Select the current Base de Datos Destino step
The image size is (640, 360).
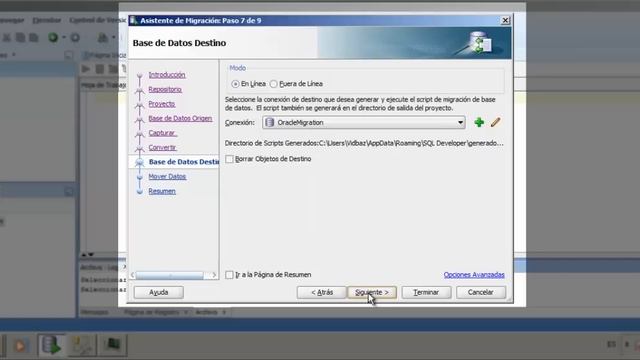[x=184, y=162]
